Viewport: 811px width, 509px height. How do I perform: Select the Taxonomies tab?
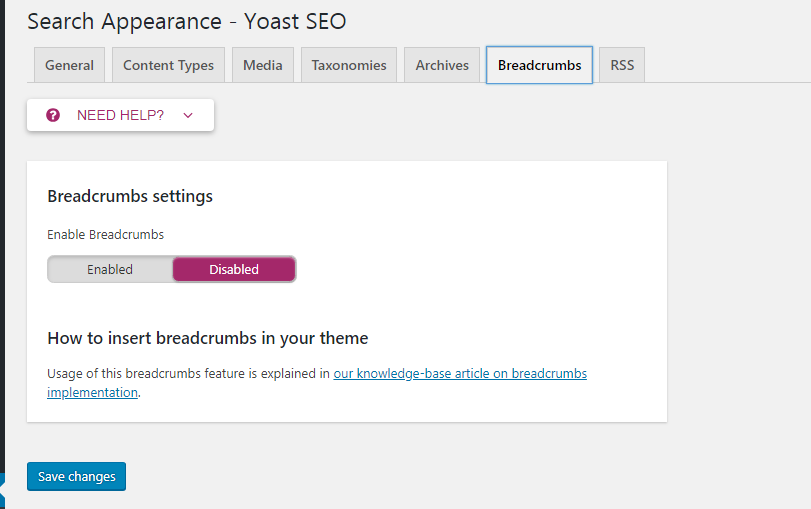click(x=349, y=65)
